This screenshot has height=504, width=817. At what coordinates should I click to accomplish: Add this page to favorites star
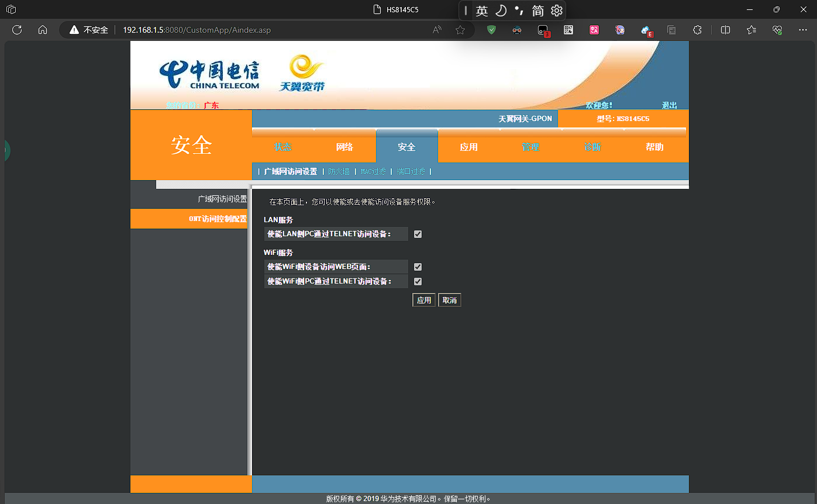point(460,30)
